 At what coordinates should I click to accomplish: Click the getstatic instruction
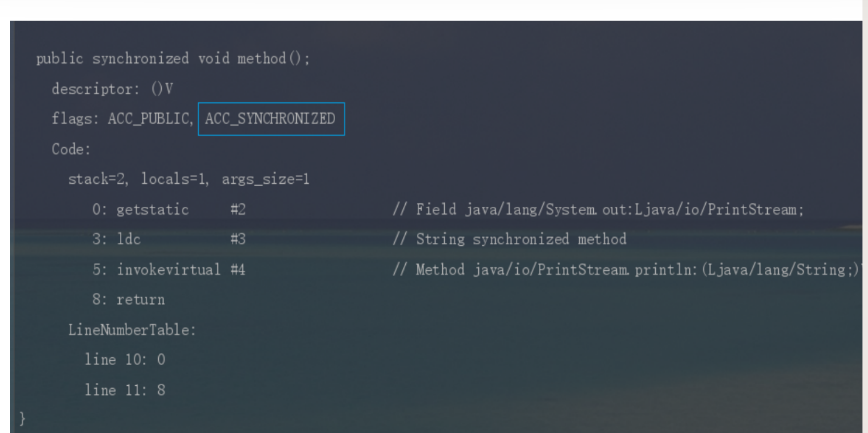[x=152, y=210]
